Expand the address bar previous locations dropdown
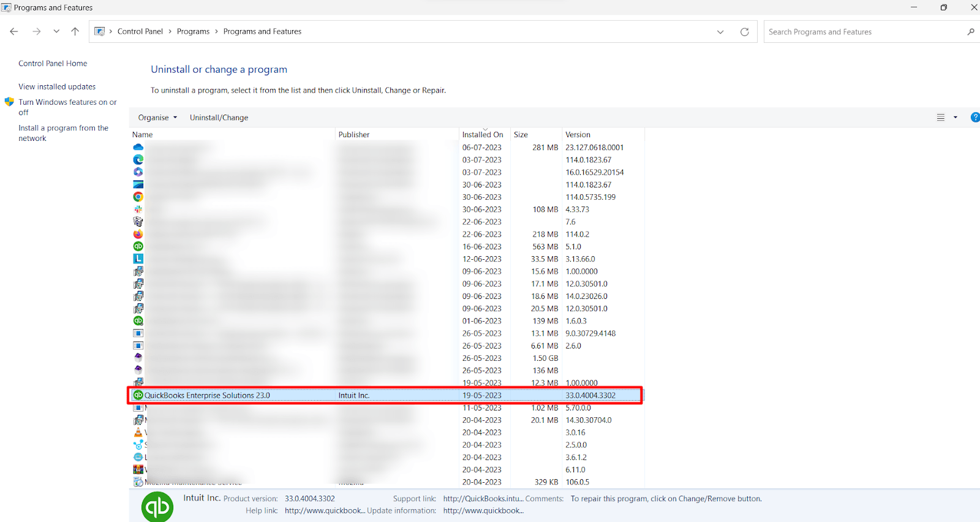 point(720,32)
